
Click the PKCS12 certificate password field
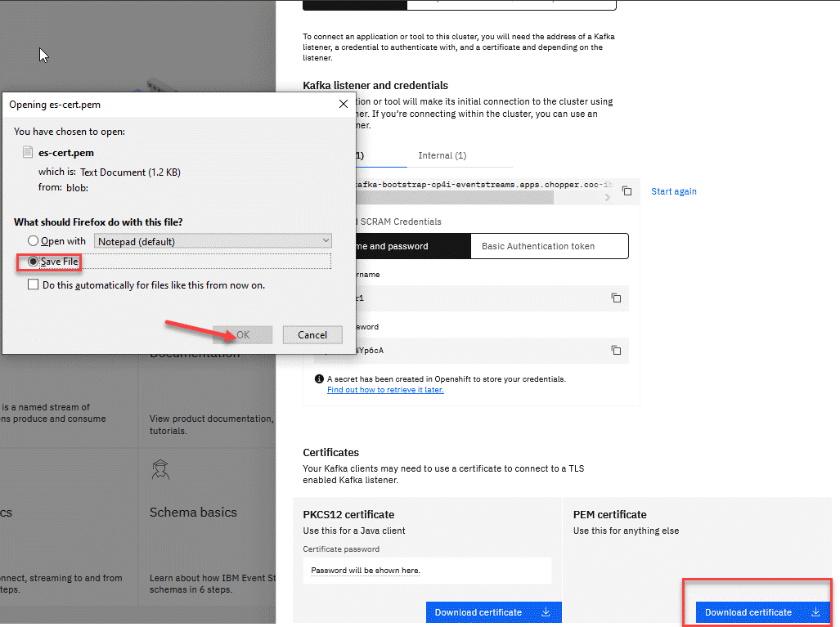click(x=427, y=570)
